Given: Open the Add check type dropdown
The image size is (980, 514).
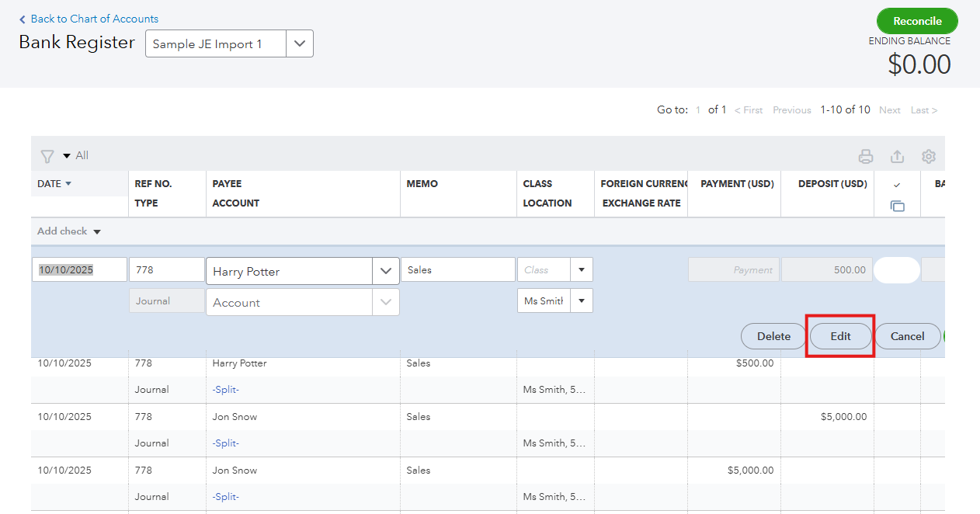Looking at the screenshot, I should [97, 231].
